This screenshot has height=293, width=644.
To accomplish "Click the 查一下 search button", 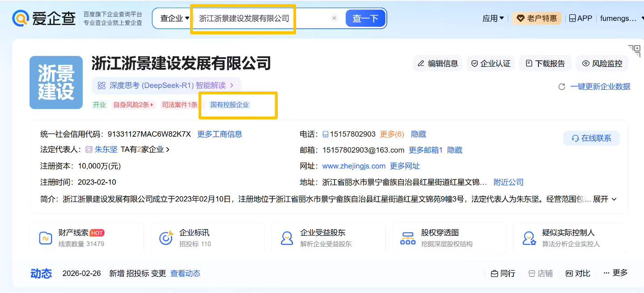I will [365, 18].
